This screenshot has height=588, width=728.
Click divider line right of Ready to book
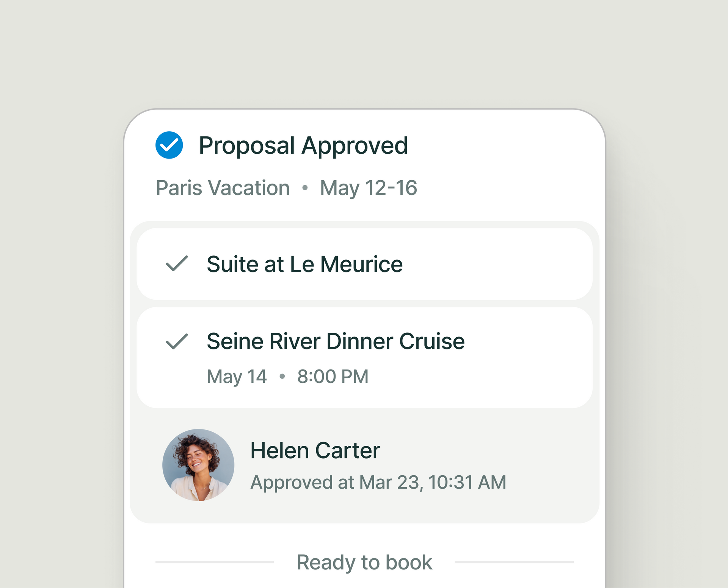click(514, 562)
